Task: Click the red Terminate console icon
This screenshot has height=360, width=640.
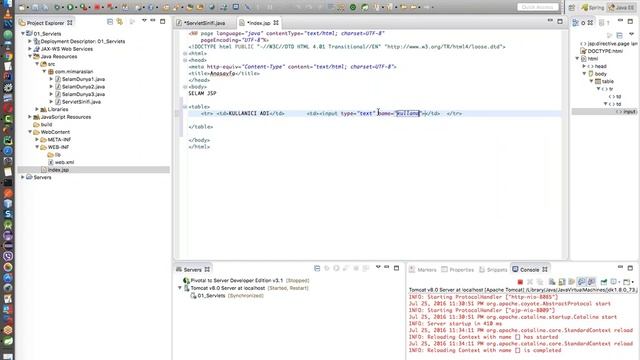Action: (520, 282)
